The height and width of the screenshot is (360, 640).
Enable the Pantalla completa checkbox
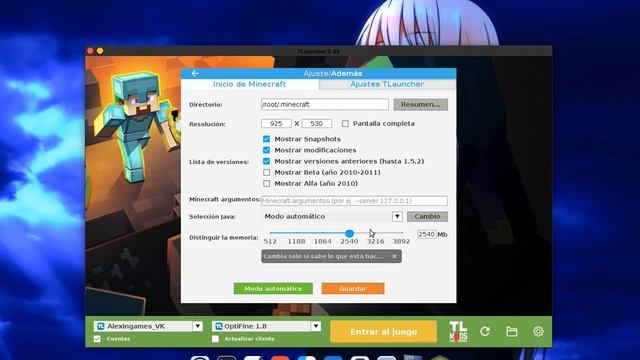click(x=345, y=123)
